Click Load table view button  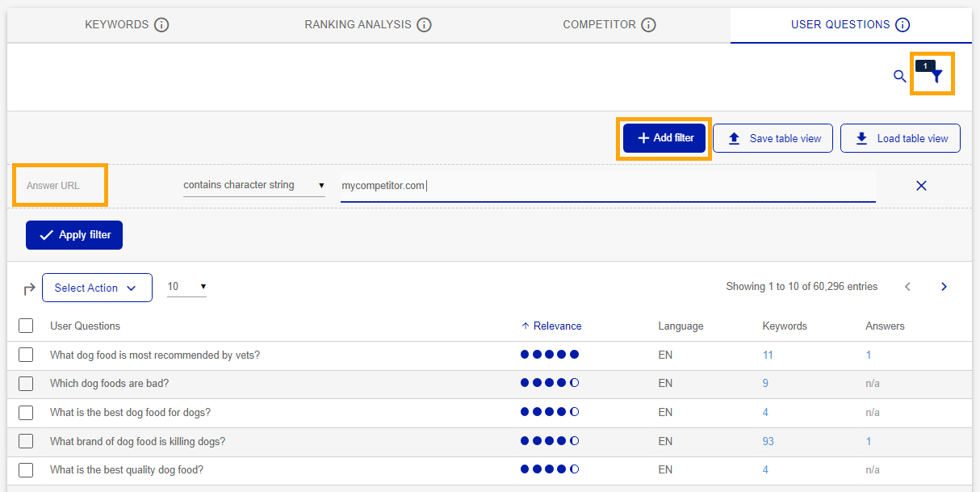(900, 138)
